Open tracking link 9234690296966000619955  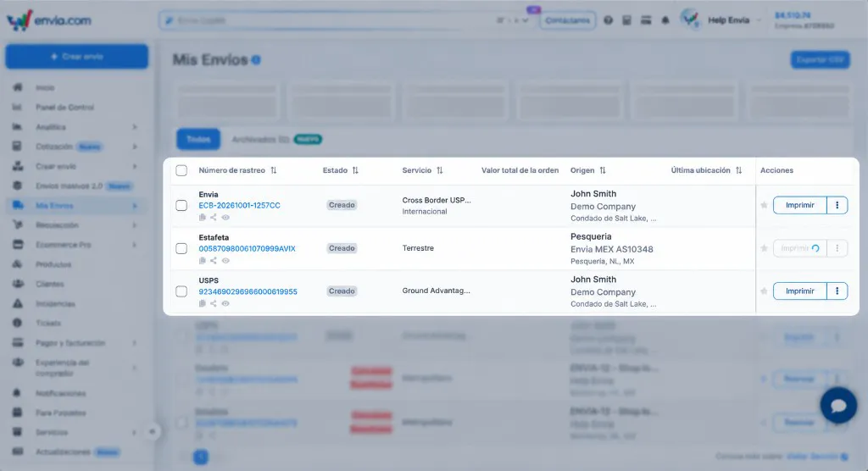248,291
